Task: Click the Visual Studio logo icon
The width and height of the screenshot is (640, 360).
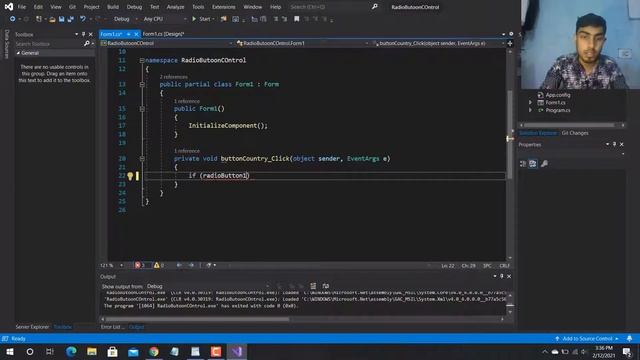Action: (8, 7)
